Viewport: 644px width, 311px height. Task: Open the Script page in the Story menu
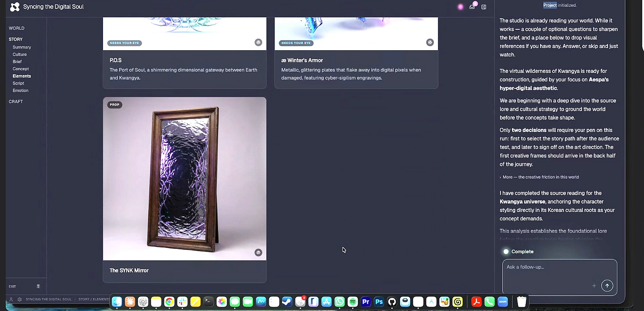click(x=18, y=83)
